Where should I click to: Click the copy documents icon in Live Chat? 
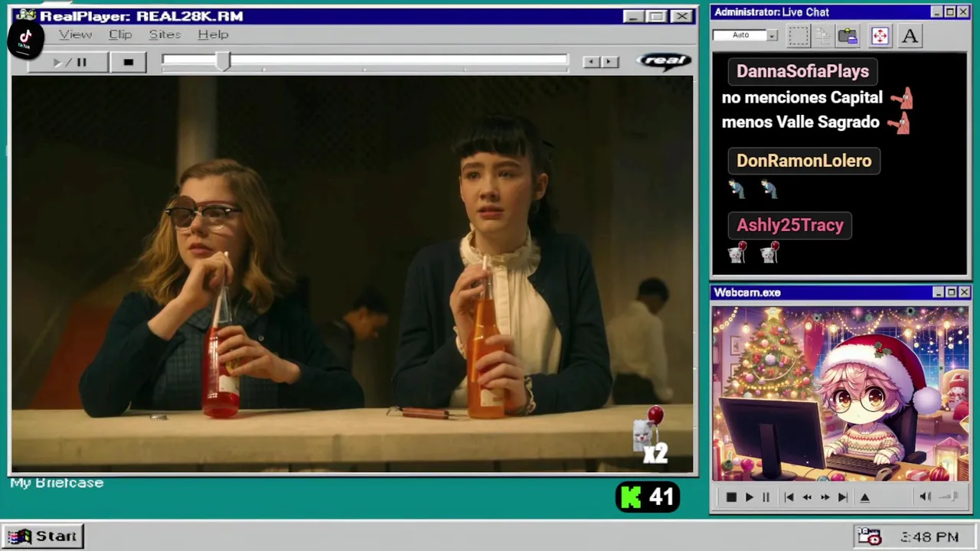click(x=823, y=36)
